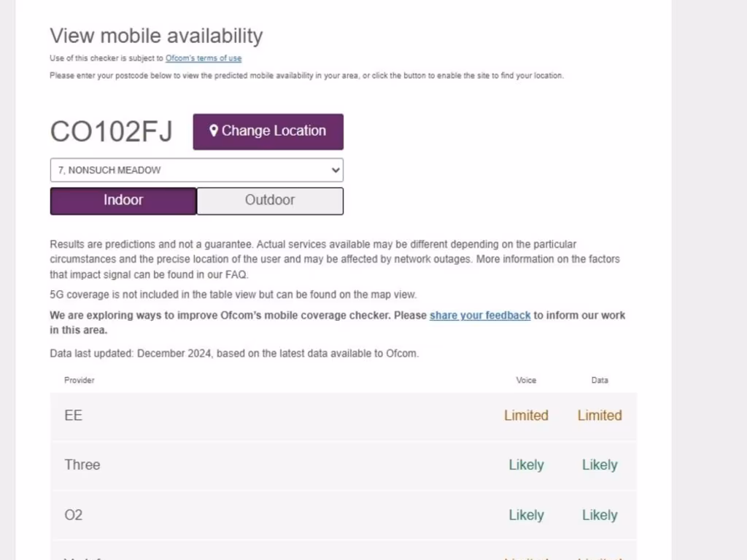Select the EE provider name
Viewport: 747px width, 560px height.
click(74, 416)
